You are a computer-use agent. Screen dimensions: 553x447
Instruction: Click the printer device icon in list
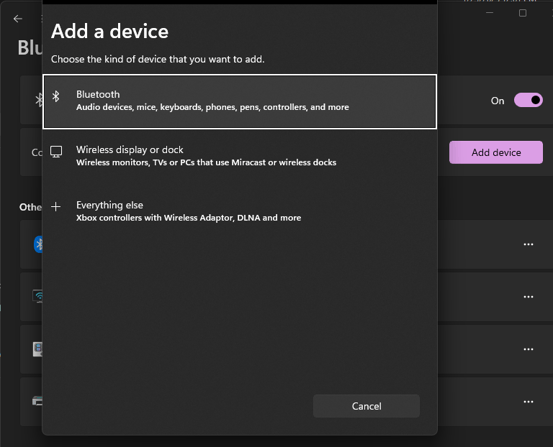(37, 401)
